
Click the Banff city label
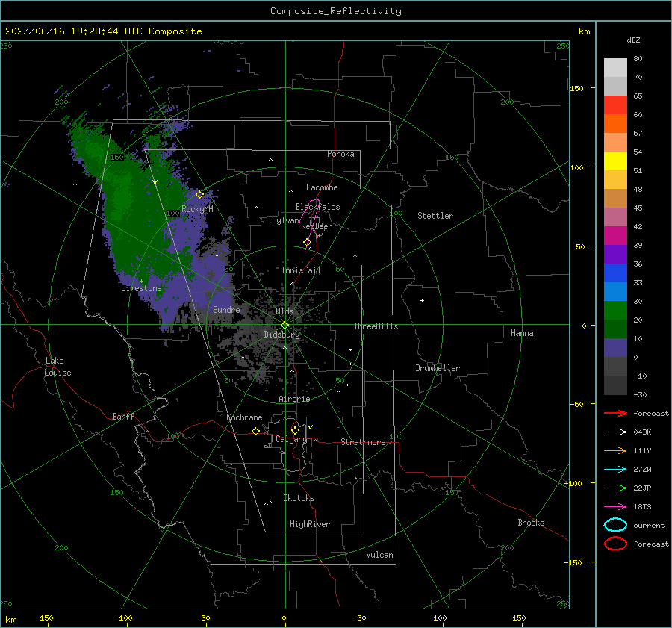point(123,416)
